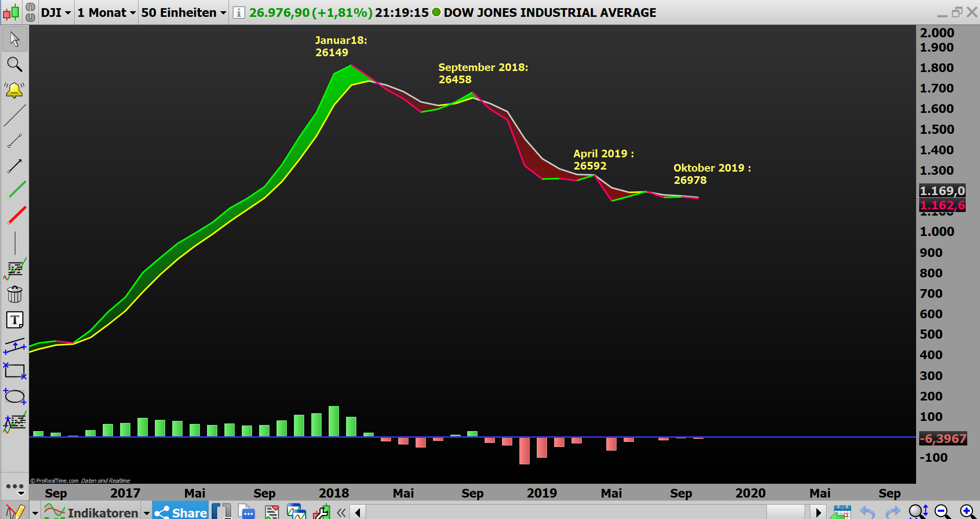Click the trash can delete tool
This screenshot has height=519, width=980.
tap(15, 294)
